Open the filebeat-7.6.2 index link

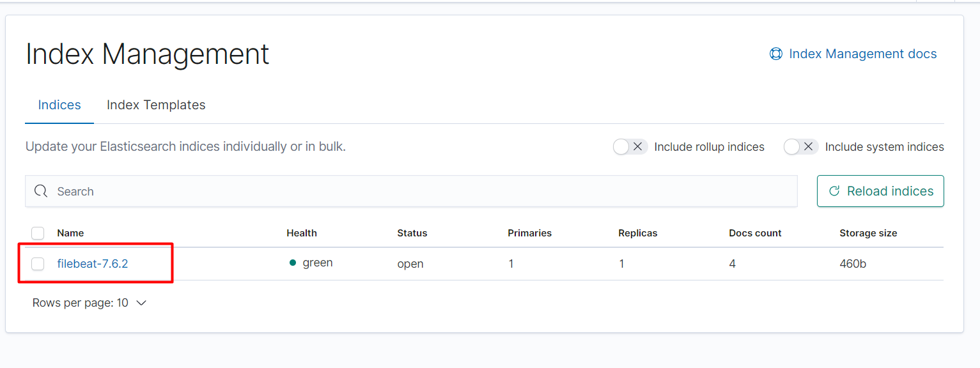click(x=93, y=263)
